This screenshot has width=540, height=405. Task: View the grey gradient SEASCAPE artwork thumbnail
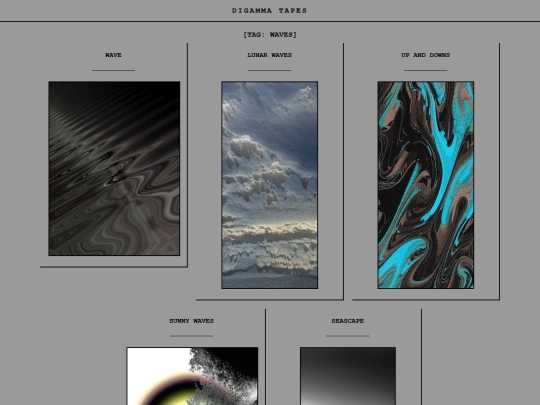point(348,376)
